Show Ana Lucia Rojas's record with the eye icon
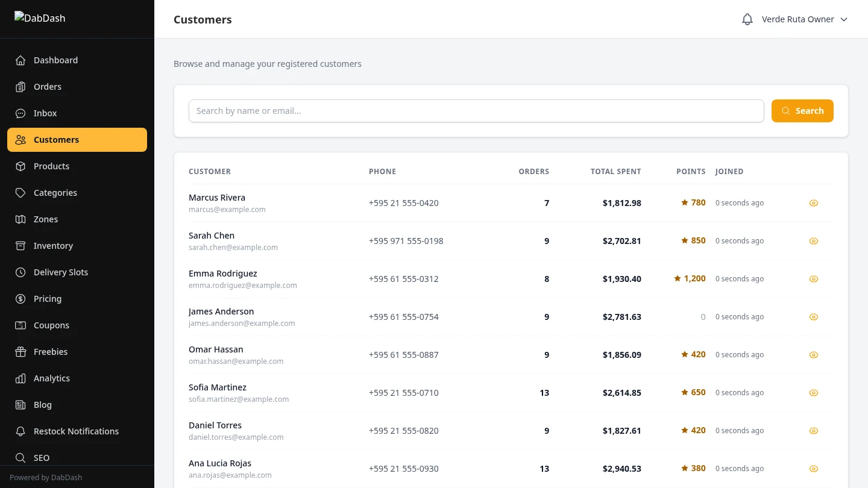This screenshot has width=868, height=488. click(814, 468)
